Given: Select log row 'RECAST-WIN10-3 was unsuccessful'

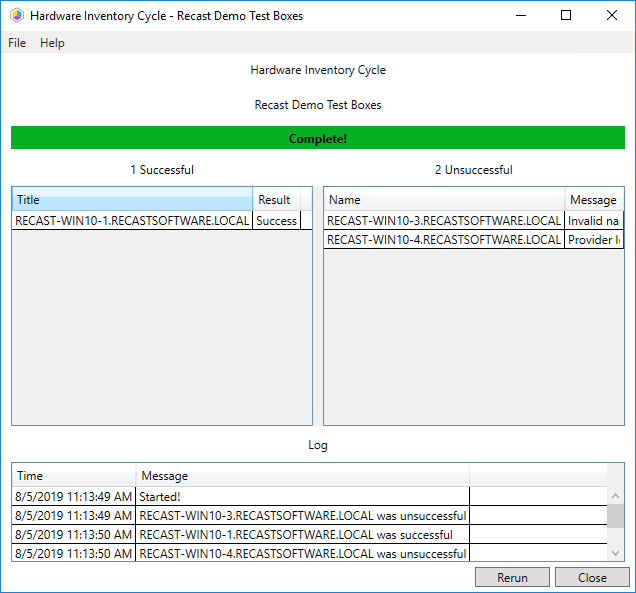Looking at the screenshot, I should point(303,516).
